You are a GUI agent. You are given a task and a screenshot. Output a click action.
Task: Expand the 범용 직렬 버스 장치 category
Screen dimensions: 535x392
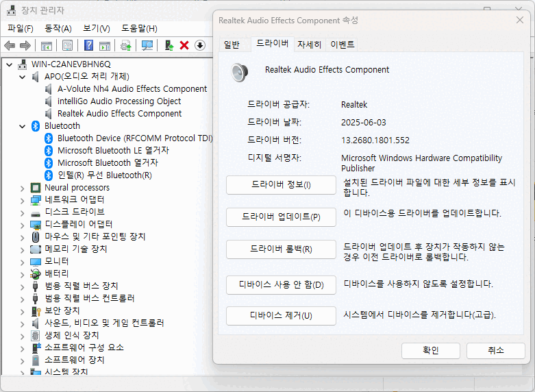coord(23,287)
